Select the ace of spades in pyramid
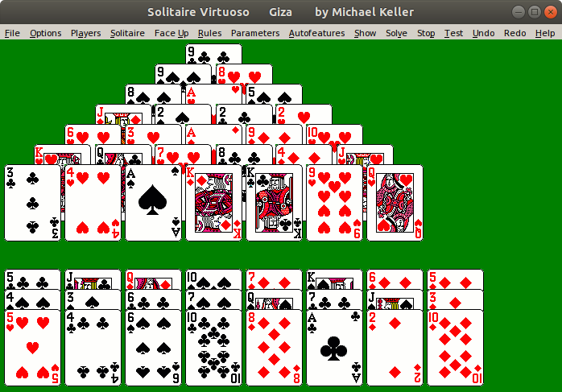Image resolution: width=562 pixels, height=392 pixels. point(154,203)
